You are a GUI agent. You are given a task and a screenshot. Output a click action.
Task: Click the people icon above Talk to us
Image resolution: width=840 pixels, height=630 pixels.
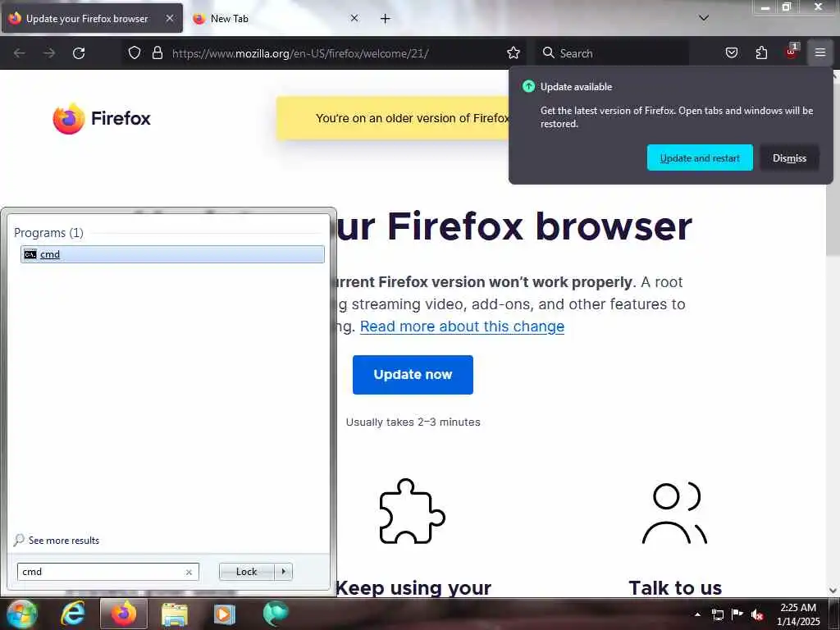pos(674,513)
